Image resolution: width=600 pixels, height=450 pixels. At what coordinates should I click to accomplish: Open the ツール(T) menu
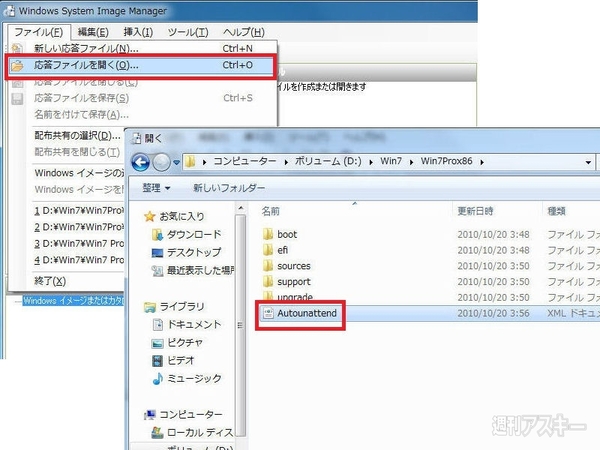tap(188, 32)
